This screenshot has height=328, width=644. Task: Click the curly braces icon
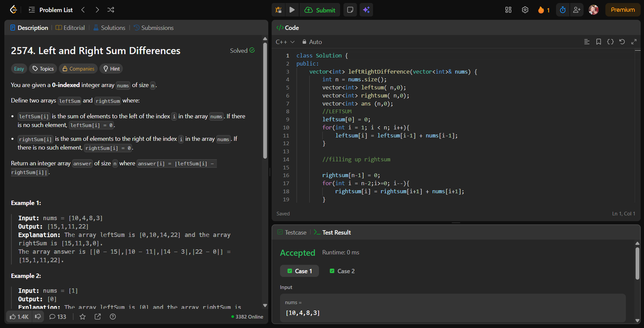tap(610, 42)
